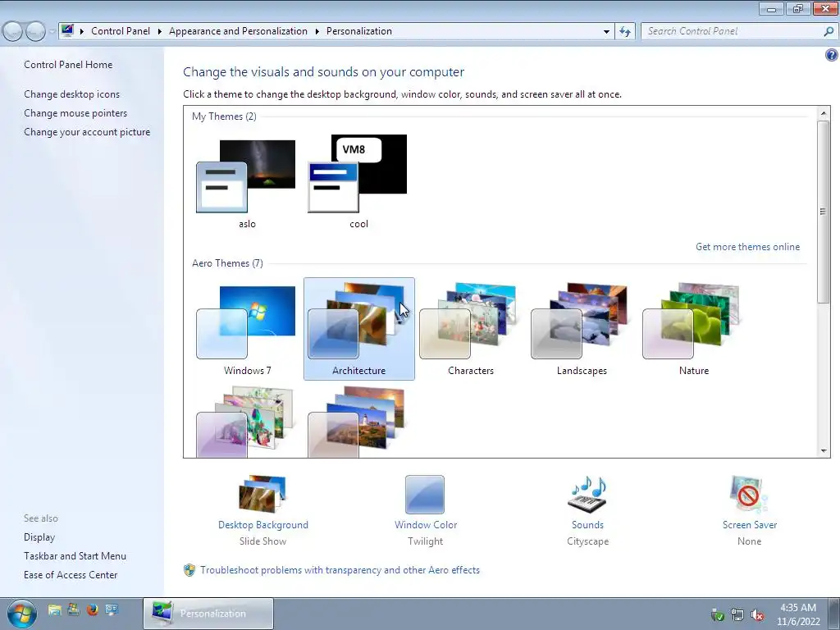Open Get more themes online
The width and height of the screenshot is (840, 630).
pos(747,247)
